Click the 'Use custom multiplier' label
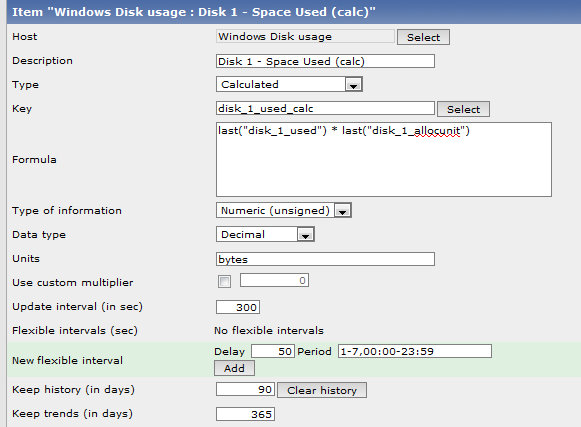Viewport: 581px width, 427px height. [x=73, y=282]
